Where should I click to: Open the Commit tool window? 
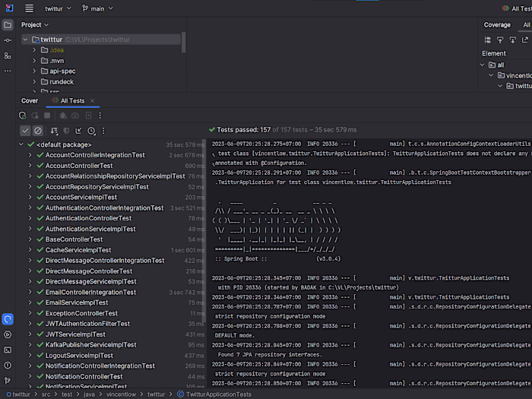[8, 40]
